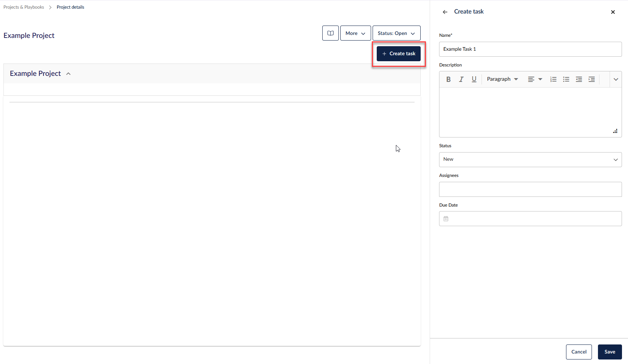Increase indent in description editor
This screenshot has width=628, height=364.
click(592, 79)
